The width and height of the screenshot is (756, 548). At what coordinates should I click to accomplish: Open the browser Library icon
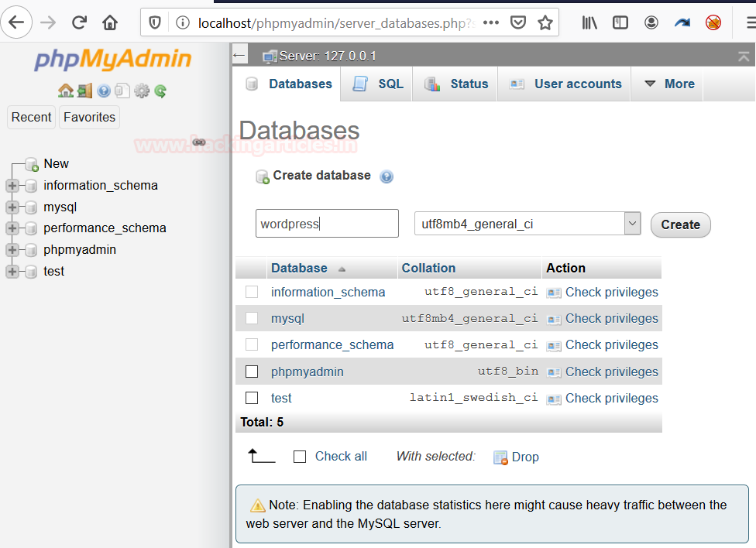[589, 22]
